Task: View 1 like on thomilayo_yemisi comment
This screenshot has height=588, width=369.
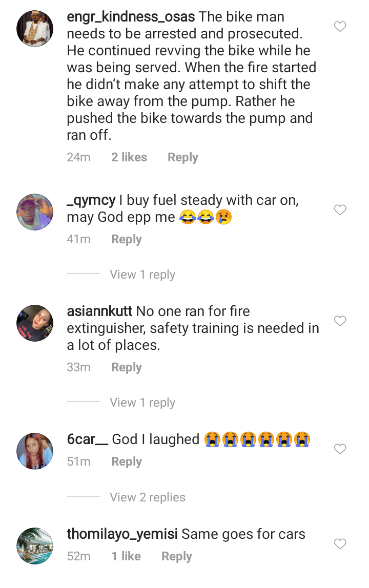Action: pyautogui.click(x=126, y=556)
